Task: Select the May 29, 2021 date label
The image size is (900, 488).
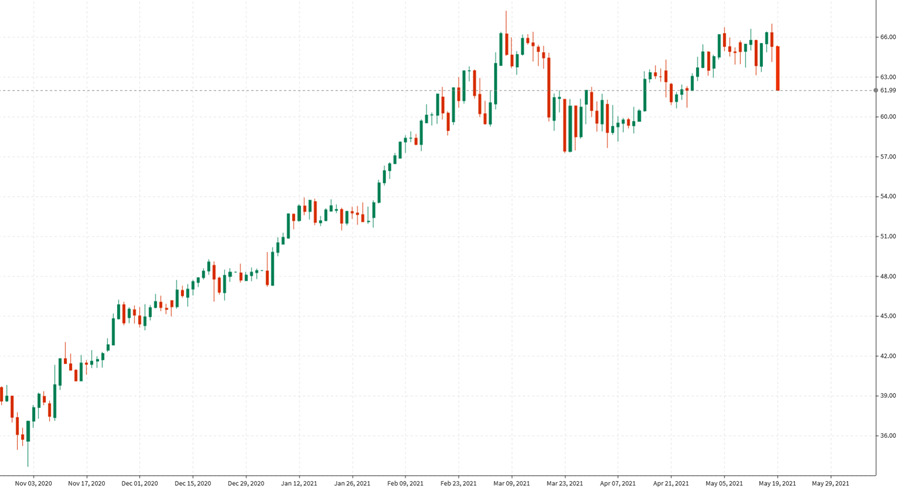Action: tap(830, 483)
